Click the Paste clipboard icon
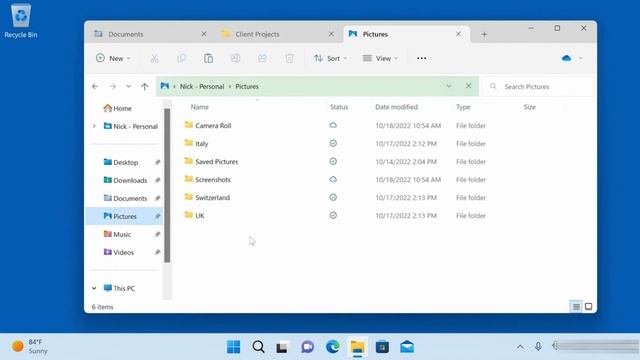Viewport: 640px width, 360px height. click(208, 58)
